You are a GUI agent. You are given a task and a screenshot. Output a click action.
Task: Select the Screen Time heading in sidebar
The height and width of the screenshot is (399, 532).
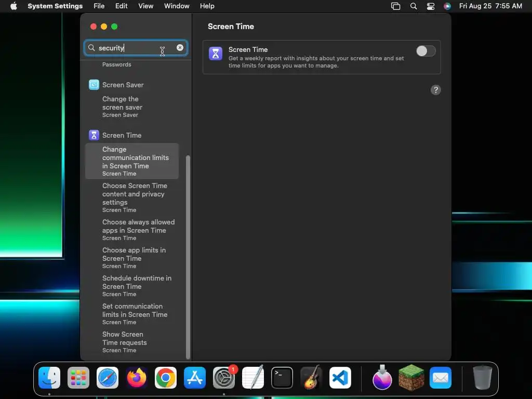click(x=122, y=135)
